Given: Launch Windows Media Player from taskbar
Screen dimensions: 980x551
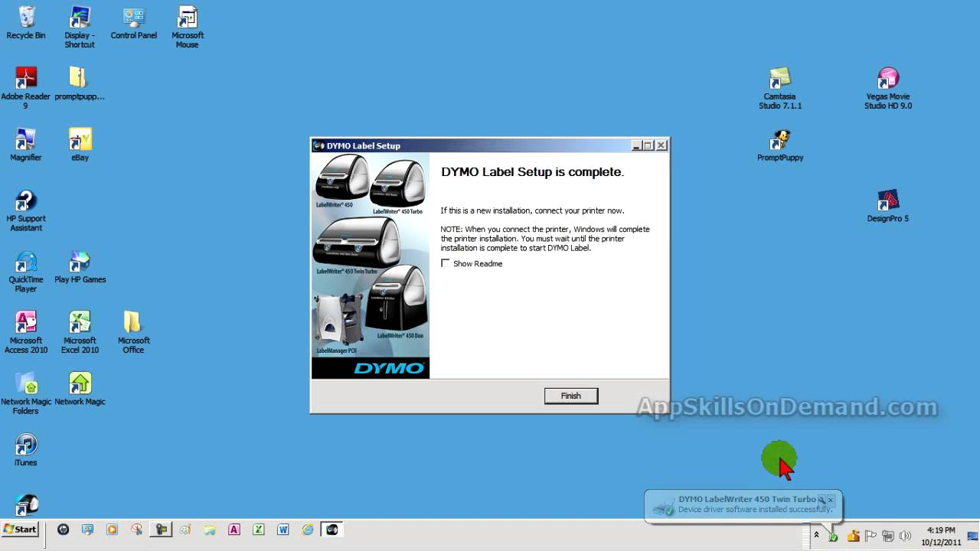Looking at the screenshot, I should coord(112,529).
